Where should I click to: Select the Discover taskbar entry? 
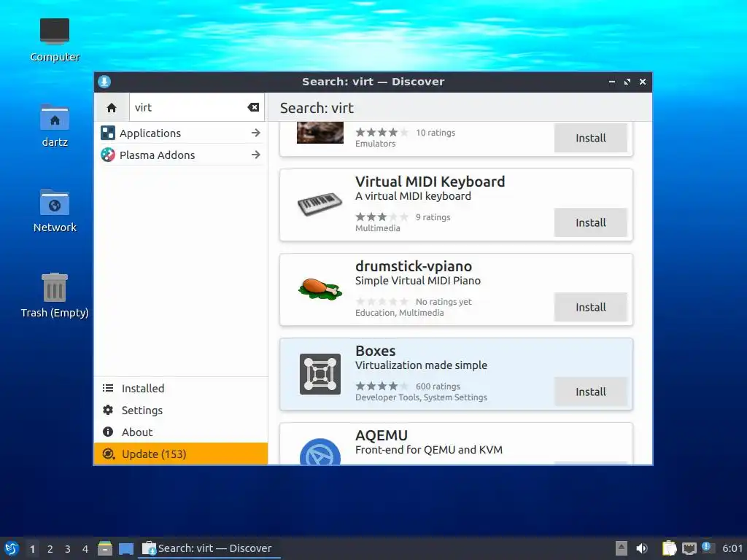(209, 548)
